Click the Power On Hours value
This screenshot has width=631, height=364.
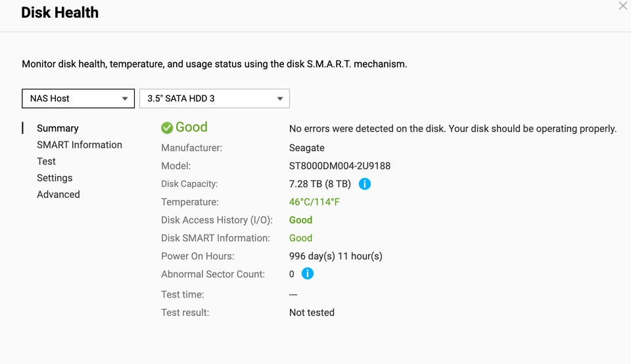pyautogui.click(x=336, y=256)
